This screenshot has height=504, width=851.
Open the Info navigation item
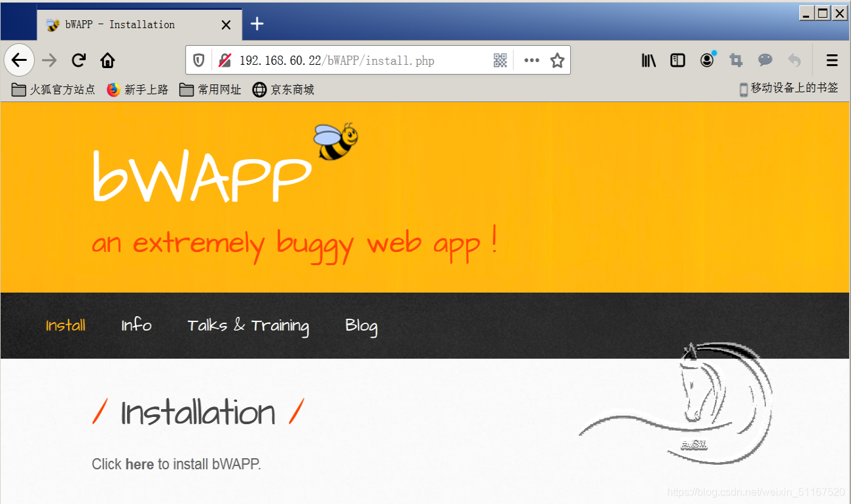coord(136,325)
